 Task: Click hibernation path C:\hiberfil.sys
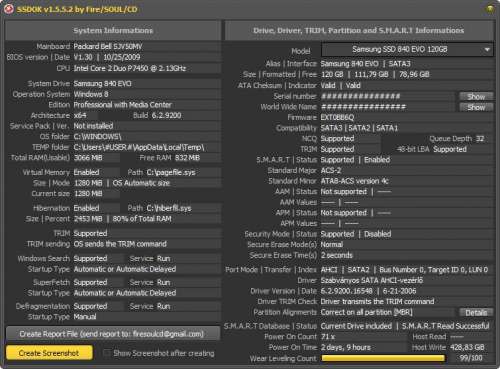tap(169, 208)
